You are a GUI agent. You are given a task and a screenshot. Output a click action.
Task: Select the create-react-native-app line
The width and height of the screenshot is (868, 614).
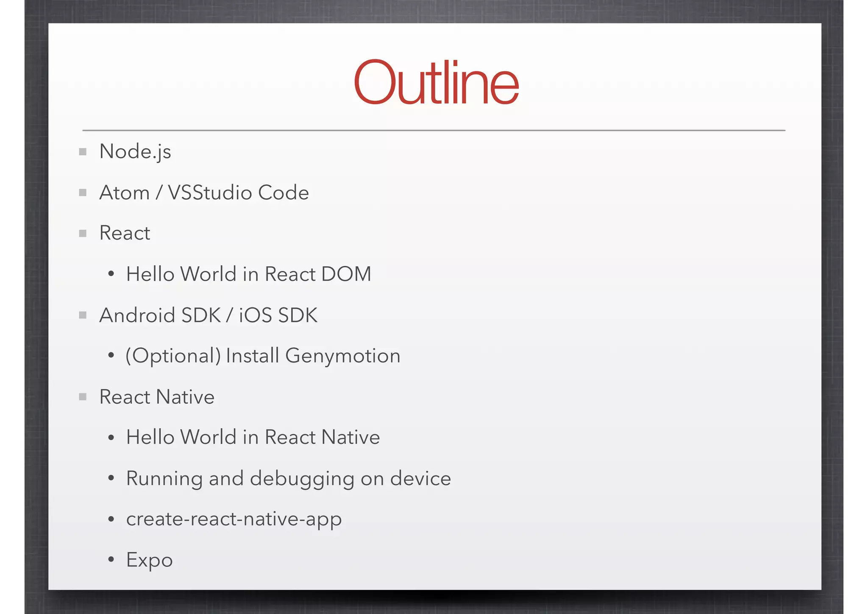click(x=234, y=519)
